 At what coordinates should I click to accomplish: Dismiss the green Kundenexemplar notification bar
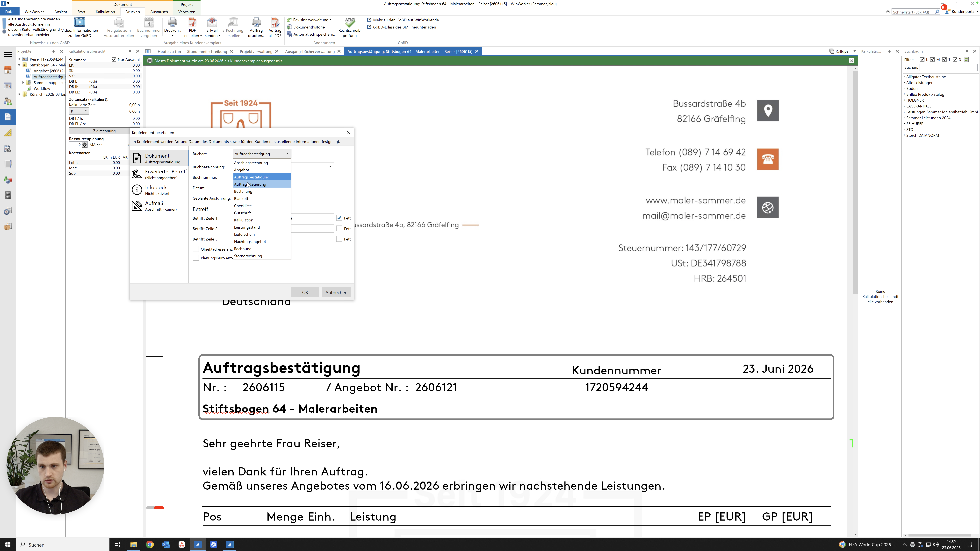click(x=851, y=61)
